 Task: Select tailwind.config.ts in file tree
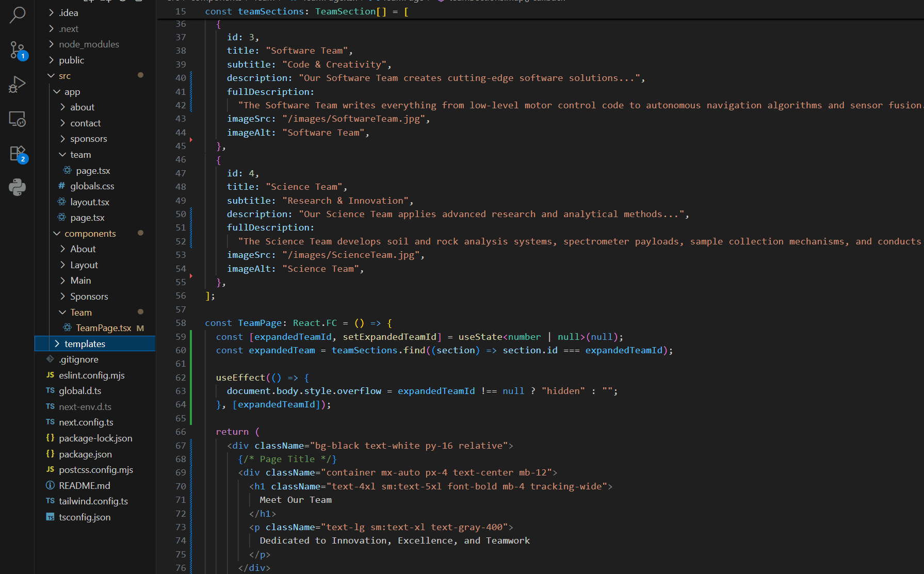(x=93, y=501)
